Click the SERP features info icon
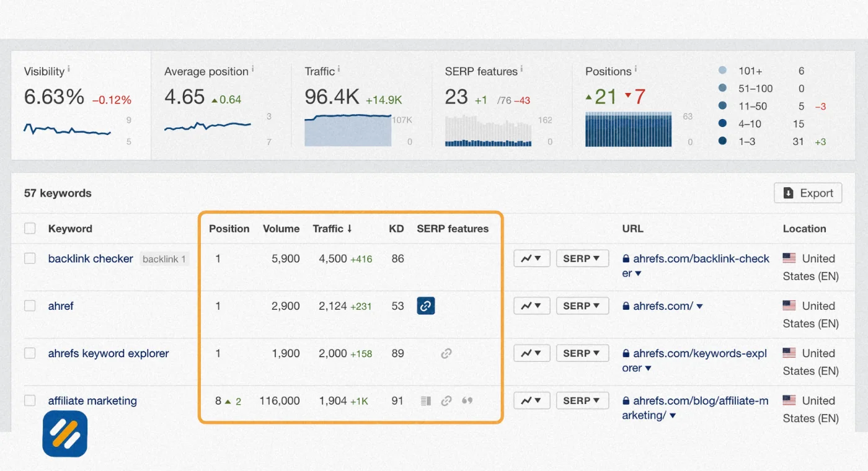Screen dimensions: 868x471 (521, 68)
